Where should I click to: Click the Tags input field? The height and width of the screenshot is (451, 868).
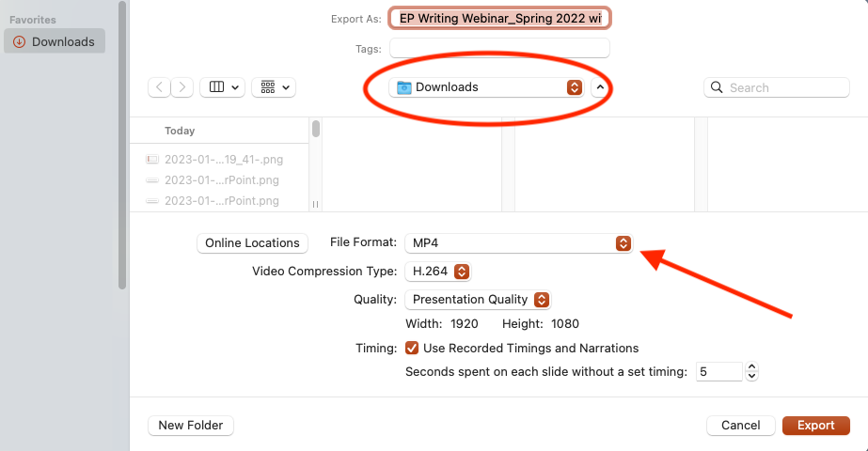point(500,49)
